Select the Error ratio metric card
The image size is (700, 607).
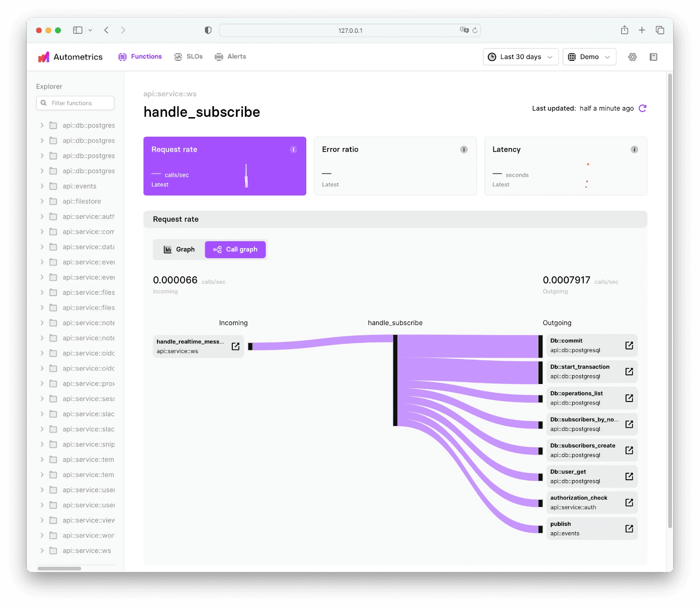click(x=395, y=166)
